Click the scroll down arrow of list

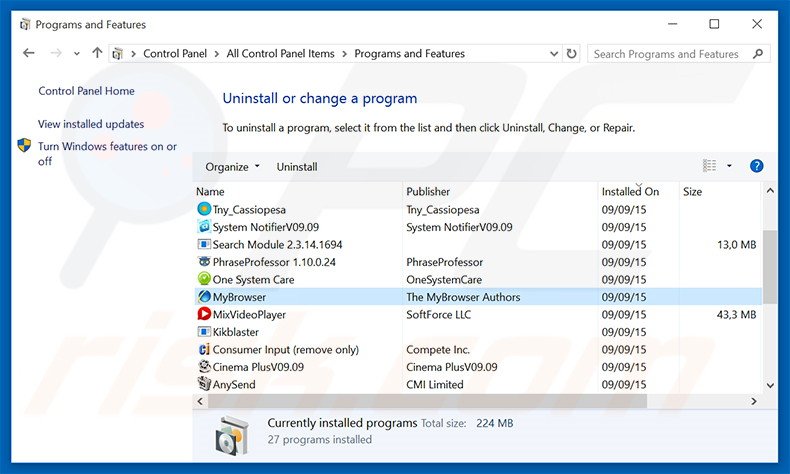tap(770, 385)
